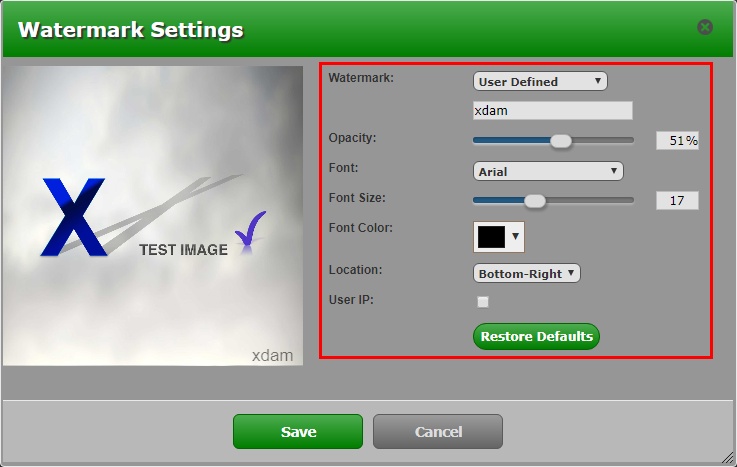The width and height of the screenshot is (737, 467).
Task: Click the black Font Color swatch
Action: 491,236
